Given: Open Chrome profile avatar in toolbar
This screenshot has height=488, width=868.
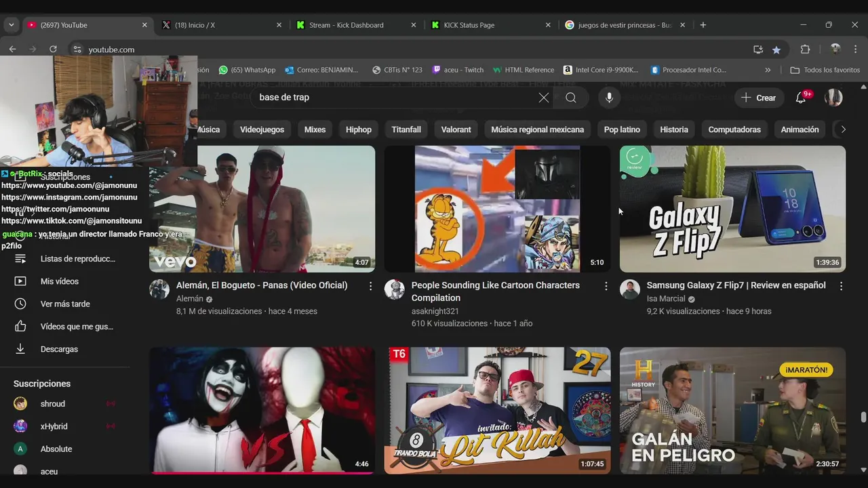Looking at the screenshot, I should click(835, 49).
